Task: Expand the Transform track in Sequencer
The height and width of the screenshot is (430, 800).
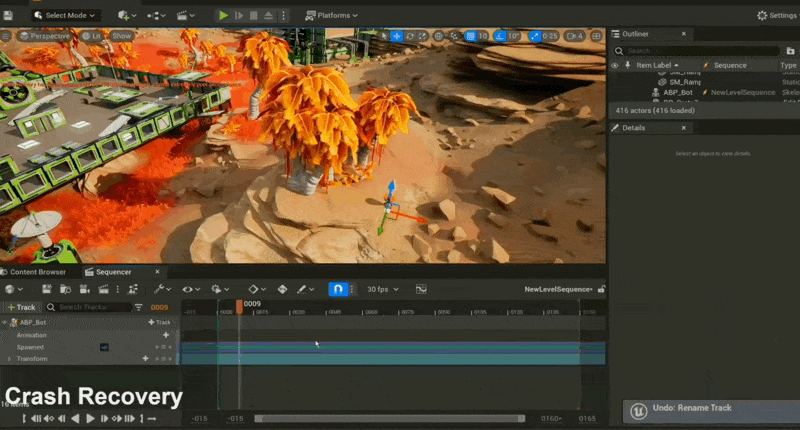Action: [9, 358]
